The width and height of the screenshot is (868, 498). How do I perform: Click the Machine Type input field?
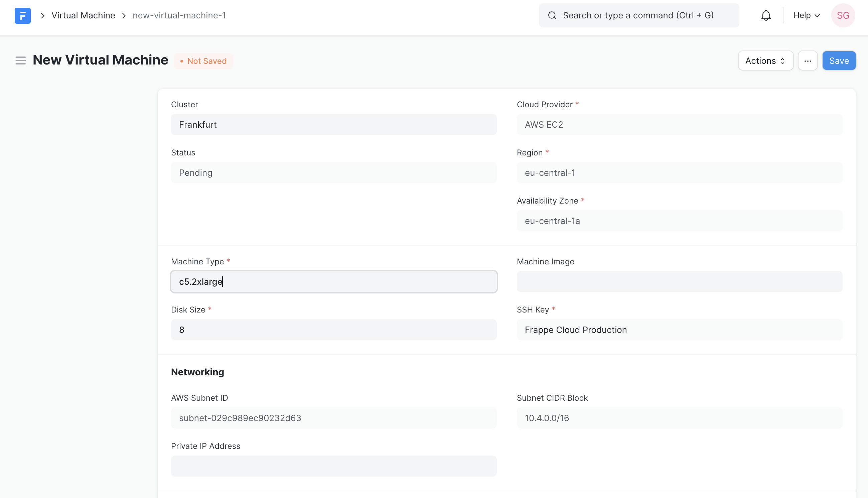click(333, 281)
